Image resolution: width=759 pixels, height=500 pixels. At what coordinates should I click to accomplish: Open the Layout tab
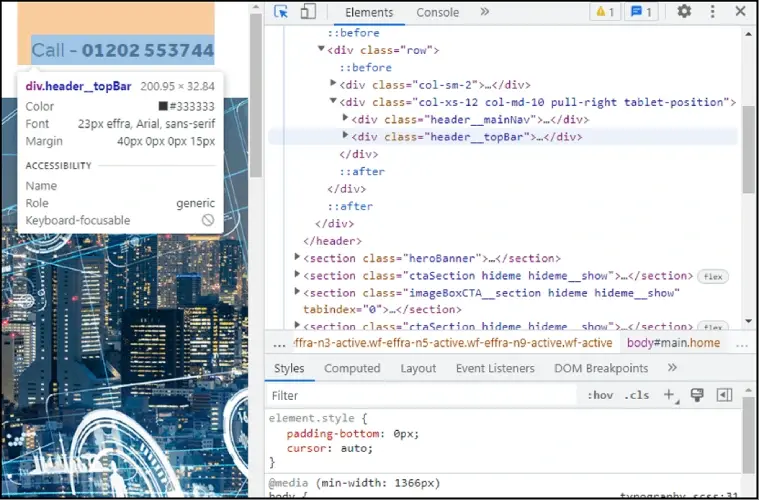(x=418, y=368)
